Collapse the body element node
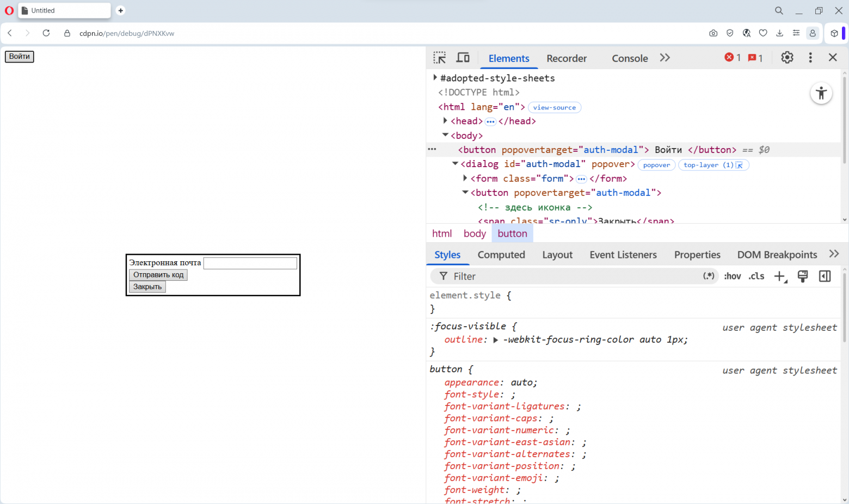 pyautogui.click(x=445, y=135)
